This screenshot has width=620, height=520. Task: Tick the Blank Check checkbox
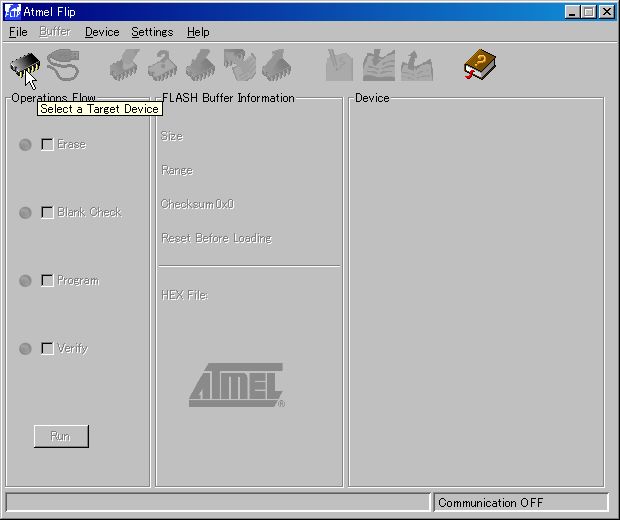(x=47, y=212)
